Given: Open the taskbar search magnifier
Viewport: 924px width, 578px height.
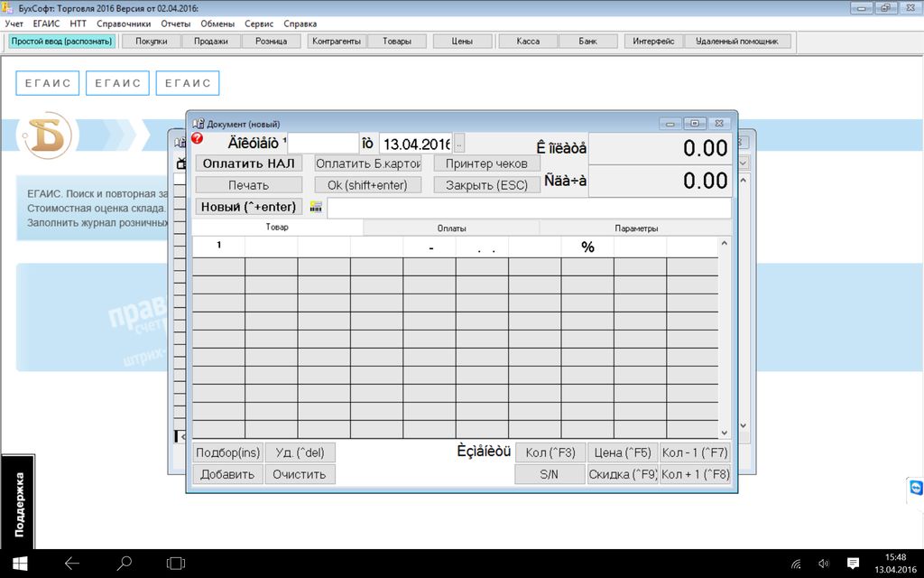Looking at the screenshot, I should coord(125,564).
